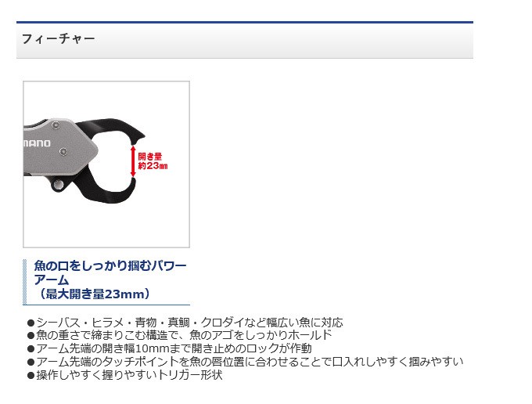Screen dimensions: 532x404
Task: Select the line about アーム先端の開き幅10mm lock
Action: coord(174,348)
